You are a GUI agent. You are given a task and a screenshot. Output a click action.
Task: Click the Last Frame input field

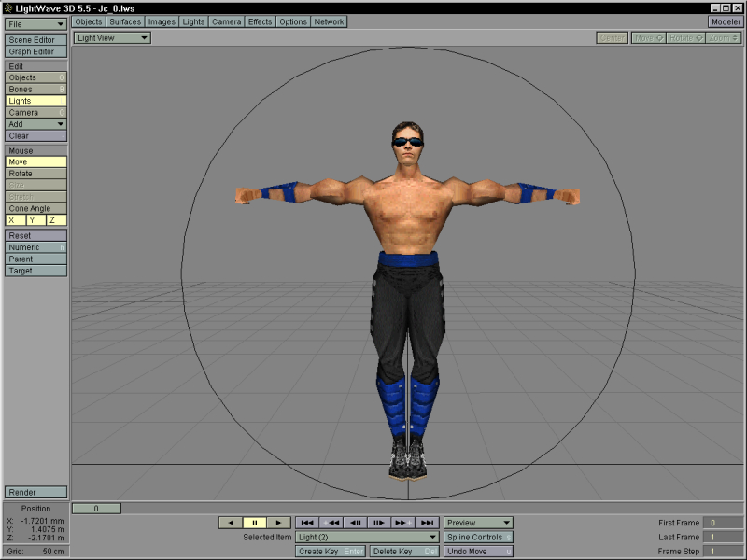click(724, 538)
